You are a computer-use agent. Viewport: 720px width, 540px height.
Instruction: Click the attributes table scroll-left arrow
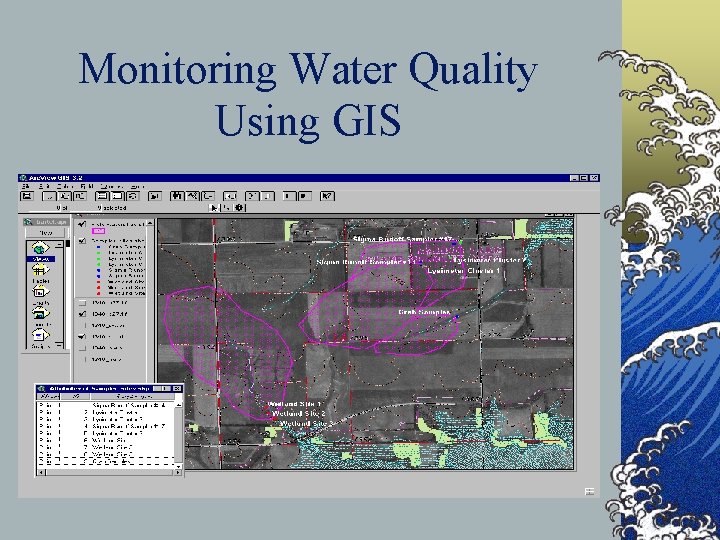coord(41,472)
